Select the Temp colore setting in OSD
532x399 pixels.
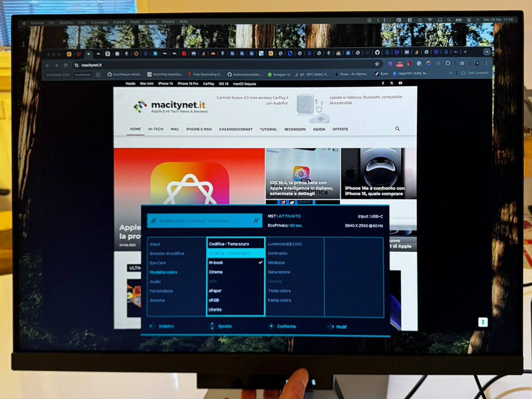(279, 291)
